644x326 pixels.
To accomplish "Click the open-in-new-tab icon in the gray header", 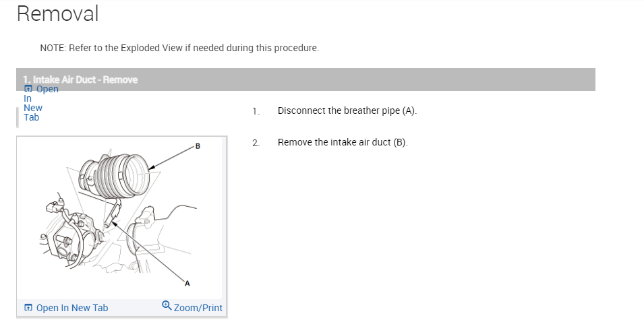I will coord(28,89).
